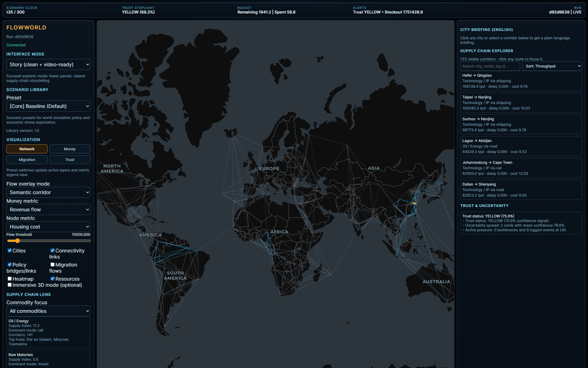
Task: Expand the Flow overlay mode dropdown
Action: tap(48, 192)
